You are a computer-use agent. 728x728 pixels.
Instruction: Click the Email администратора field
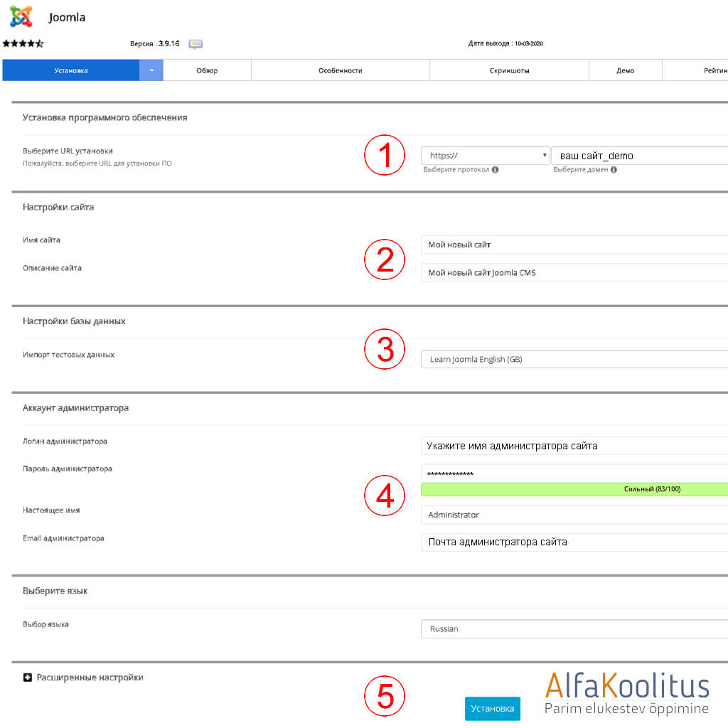[574, 542]
